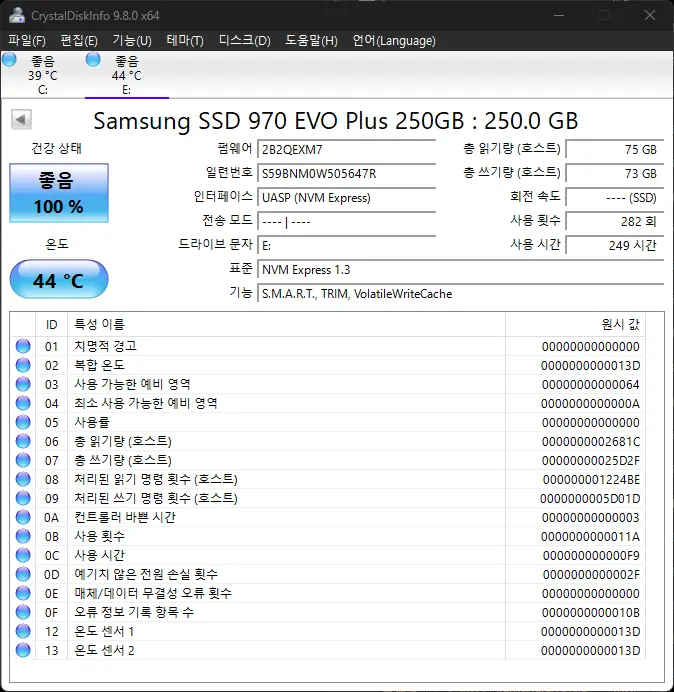Click the firmware field 2B2QEXM7
Viewport: 674px width, 692px height.
(x=346, y=149)
